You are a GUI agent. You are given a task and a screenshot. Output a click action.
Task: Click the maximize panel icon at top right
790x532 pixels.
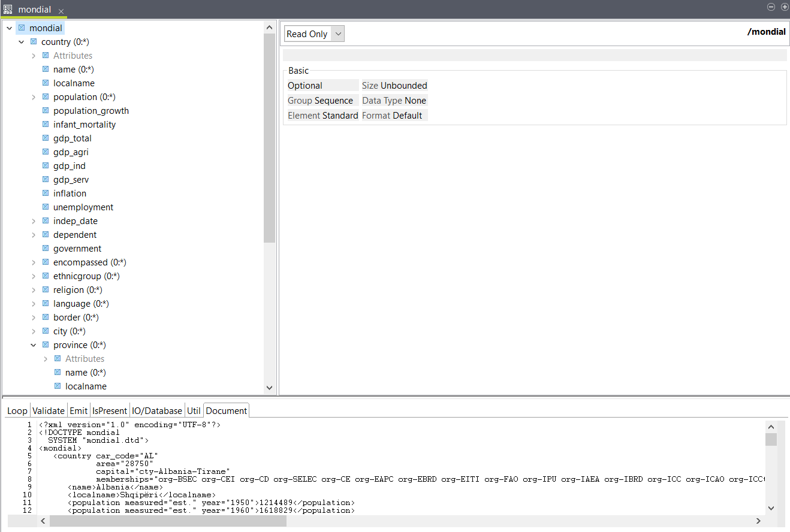tap(784, 7)
